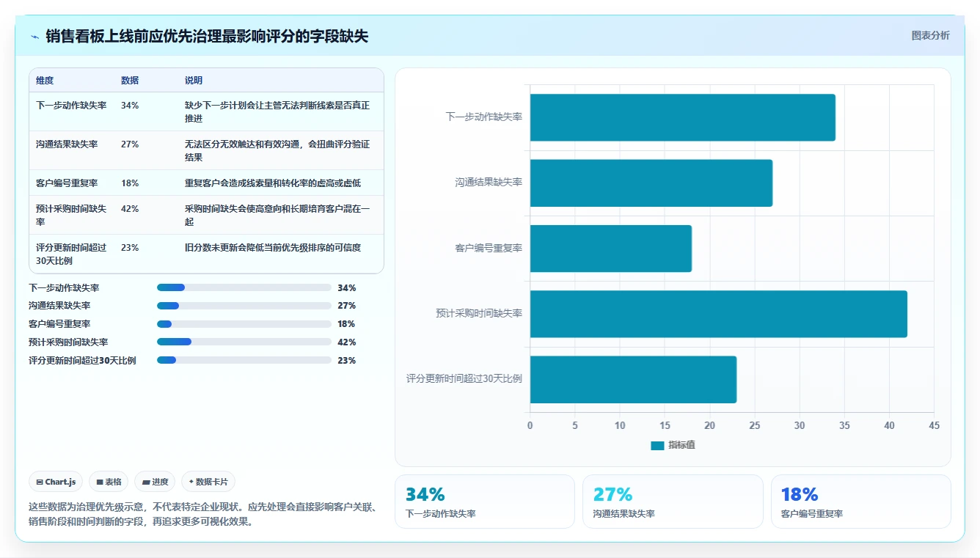The image size is (980, 558).
Task: Select the 34% cell in the table
Action: click(x=130, y=106)
